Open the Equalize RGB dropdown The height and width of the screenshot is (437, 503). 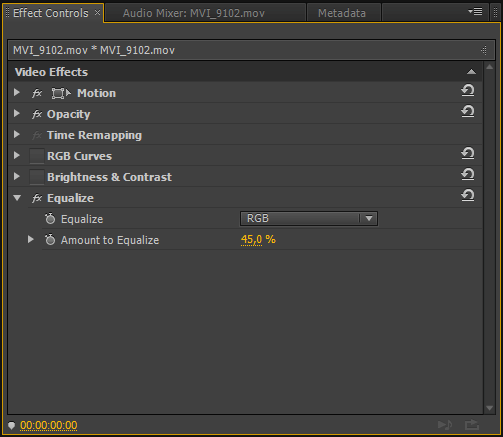click(x=309, y=219)
